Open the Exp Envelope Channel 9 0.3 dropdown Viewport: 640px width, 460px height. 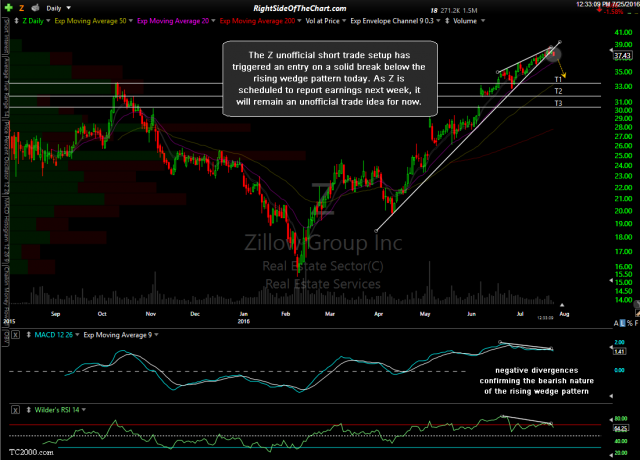click(x=438, y=21)
